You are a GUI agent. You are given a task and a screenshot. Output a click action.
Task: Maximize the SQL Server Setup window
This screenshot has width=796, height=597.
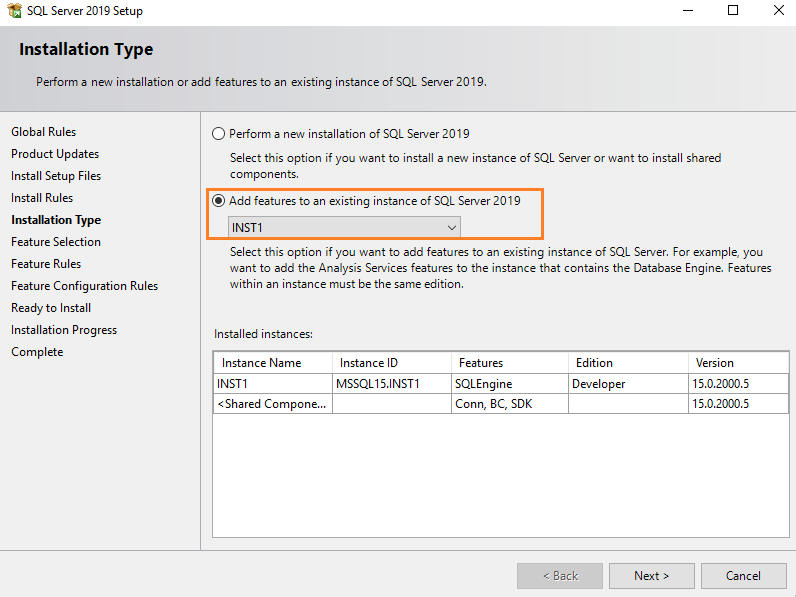click(x=733, y=11)
